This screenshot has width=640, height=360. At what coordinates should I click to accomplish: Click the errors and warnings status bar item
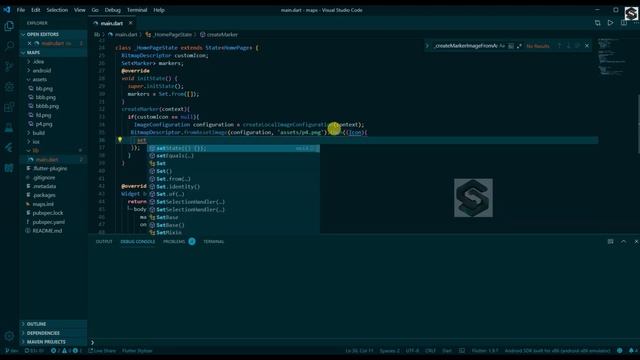pyautogui.click(x=67, y=351)
